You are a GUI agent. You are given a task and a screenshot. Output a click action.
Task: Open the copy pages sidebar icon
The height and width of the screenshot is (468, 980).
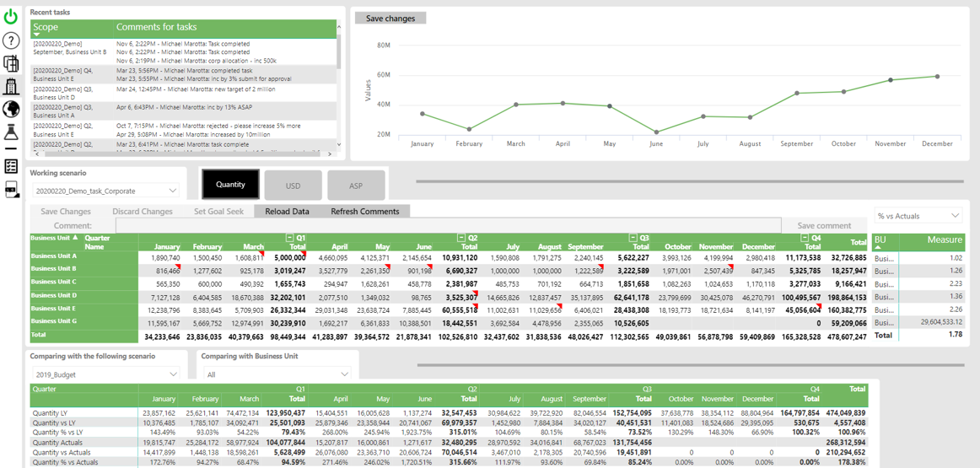click(x=11, y=63)
